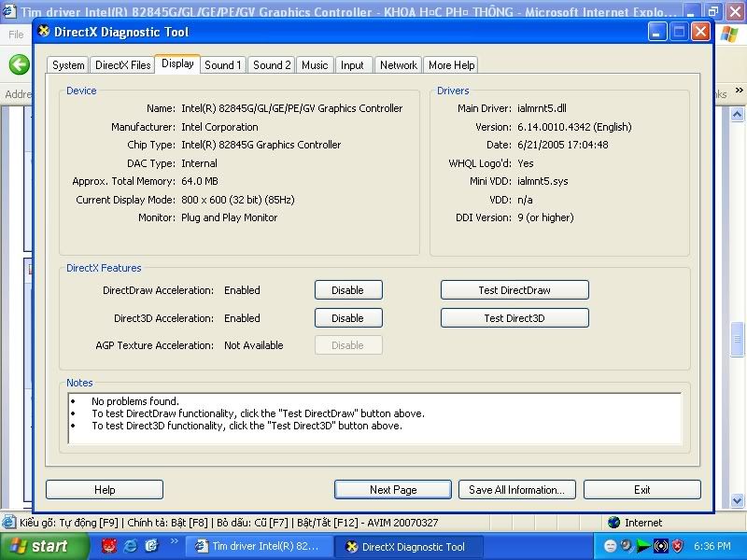747x560 pixels.
Task: Click the device name ending in "GE/PE/GV Graphics Controller"
Action: pyautogui.click(x=291, y=108)
